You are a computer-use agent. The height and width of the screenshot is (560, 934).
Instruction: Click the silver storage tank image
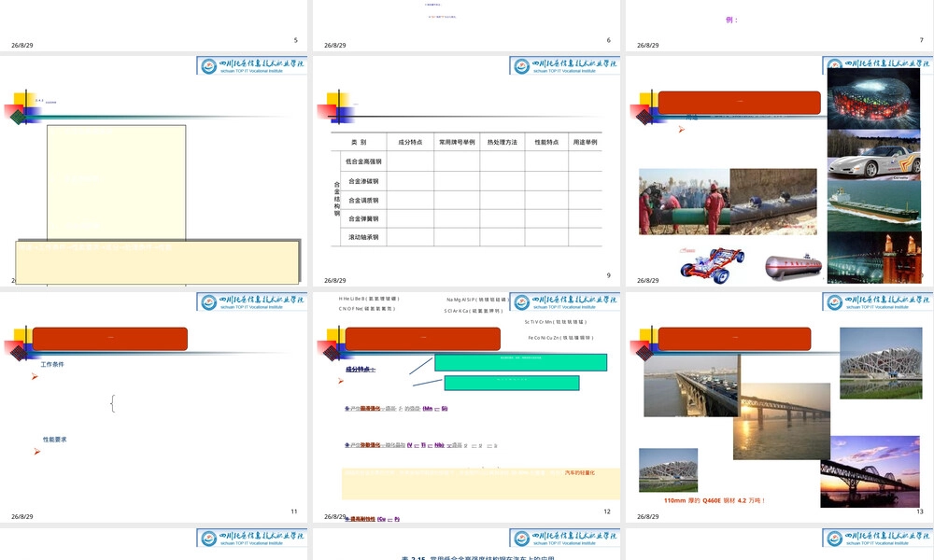pyautogui.click(x=793, y=266)
